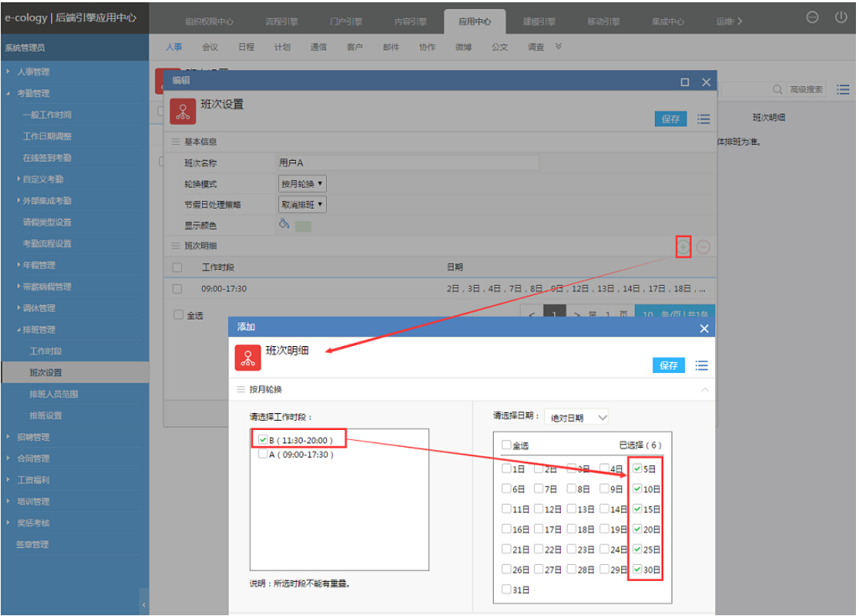Select 排班人员范围 in the left sidebar
The width and height of the screenshot is (859, 616).
click(x=53, y=394)
